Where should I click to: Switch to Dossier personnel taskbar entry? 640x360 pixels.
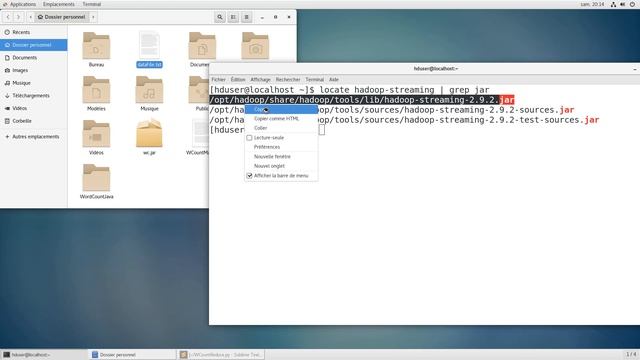131,355
